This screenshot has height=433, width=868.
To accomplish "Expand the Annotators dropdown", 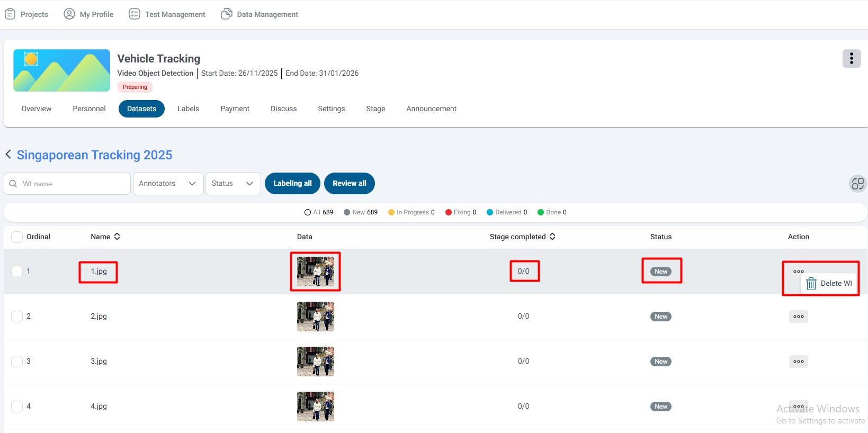I will 168,184.
